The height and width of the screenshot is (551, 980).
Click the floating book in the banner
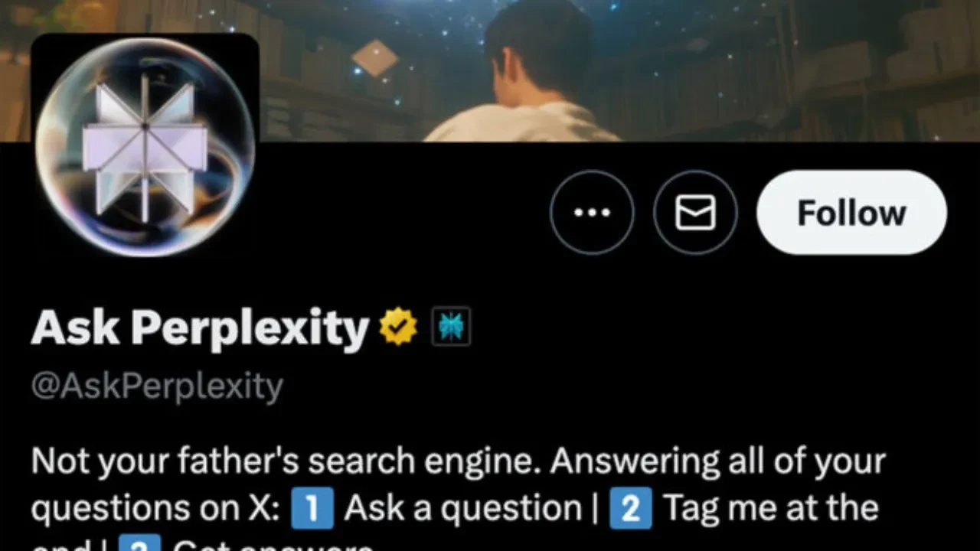[375, 57]
